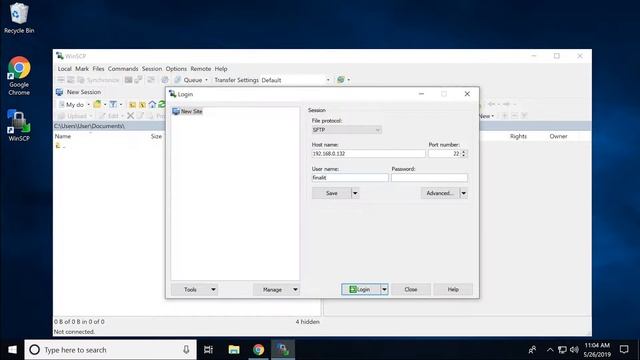Select the WinSCP desktop shortcut icon
Viewport: 640px width, 360px height.
click(x=19, y=126)
